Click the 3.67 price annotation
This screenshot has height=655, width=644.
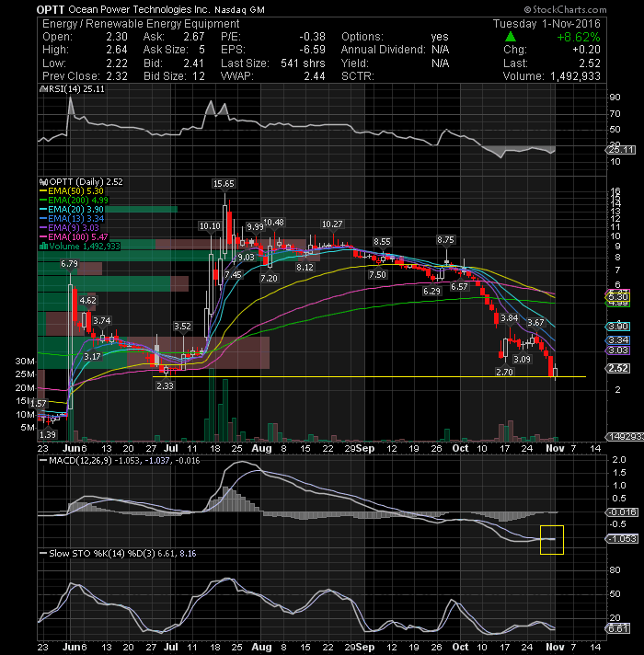(535, 323)
